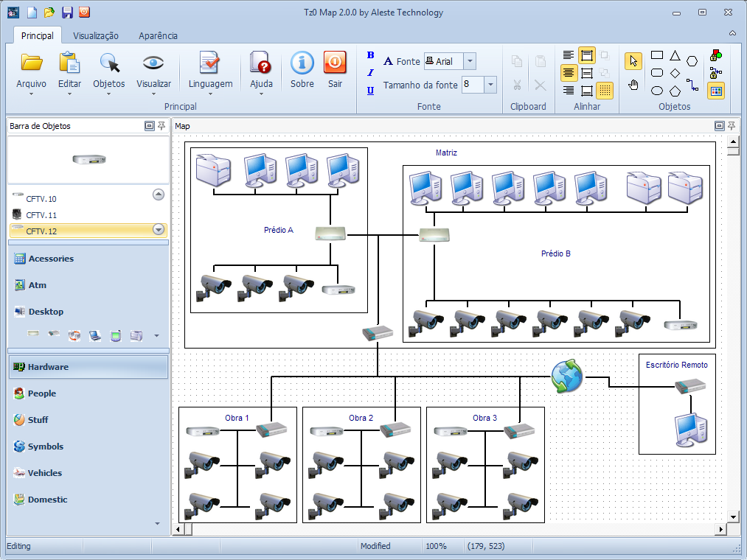Screen dimensions: 747x560
Task: Open the font size dropdown
Action: click(489, 85)
